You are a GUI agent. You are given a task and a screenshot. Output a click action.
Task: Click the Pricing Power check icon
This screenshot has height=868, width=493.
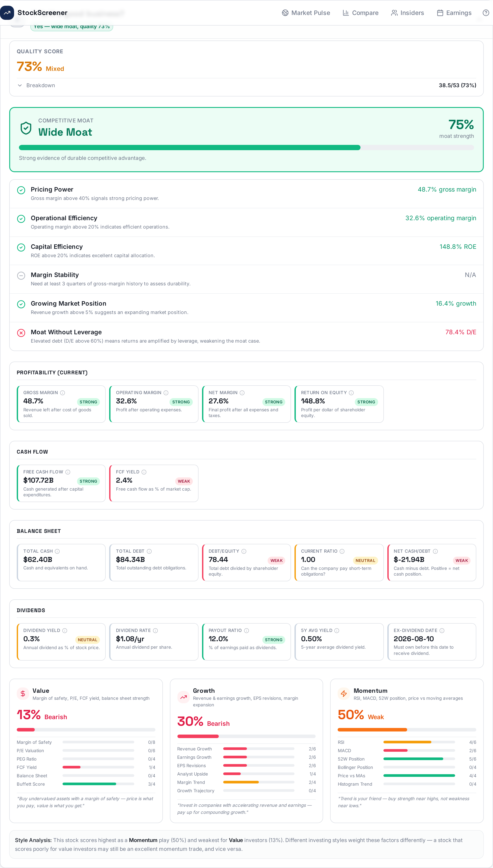coord(21,190)
